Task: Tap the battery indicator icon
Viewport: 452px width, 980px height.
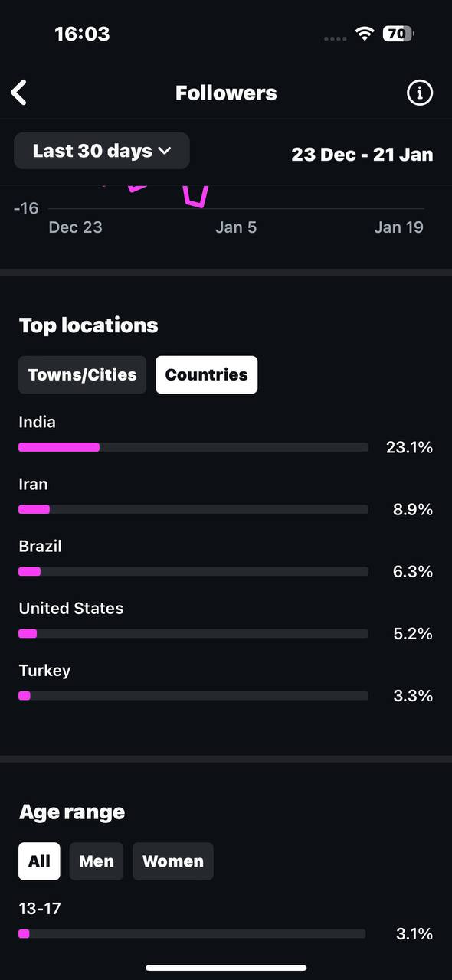Action: click(398, 34)
